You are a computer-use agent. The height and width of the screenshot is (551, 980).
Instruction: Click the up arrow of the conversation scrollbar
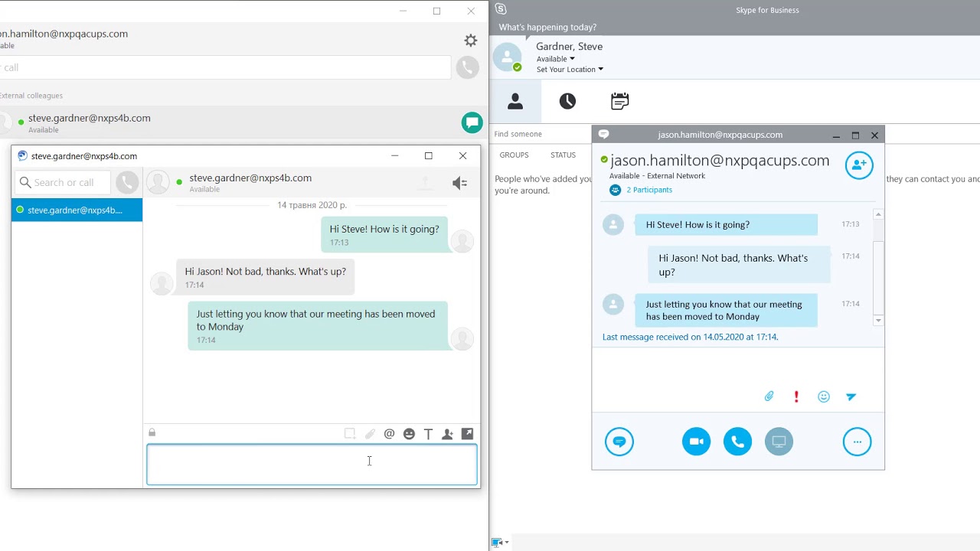pyautogui.click(x=878, y=214)
